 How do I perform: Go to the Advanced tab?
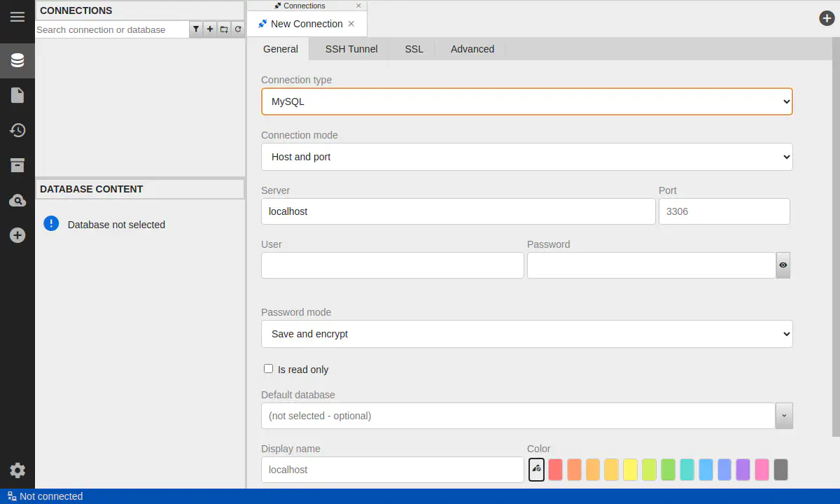tap(472, 49)
